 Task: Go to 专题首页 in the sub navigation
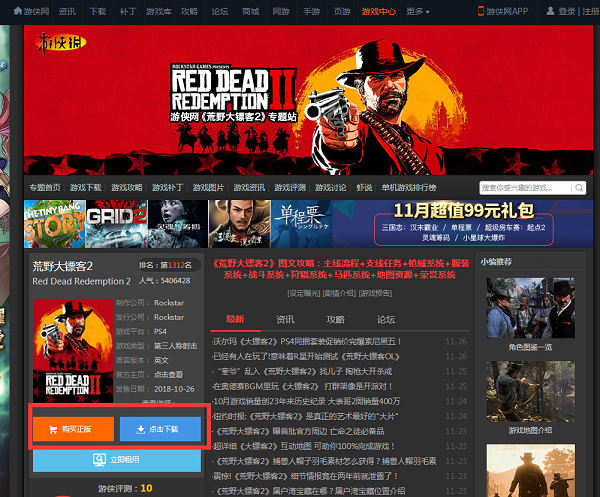45,187
